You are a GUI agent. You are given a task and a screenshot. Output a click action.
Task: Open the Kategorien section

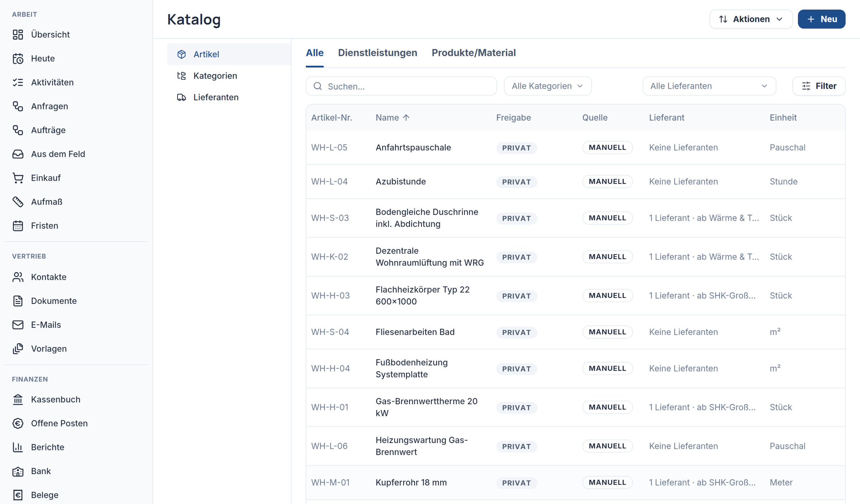229,76
